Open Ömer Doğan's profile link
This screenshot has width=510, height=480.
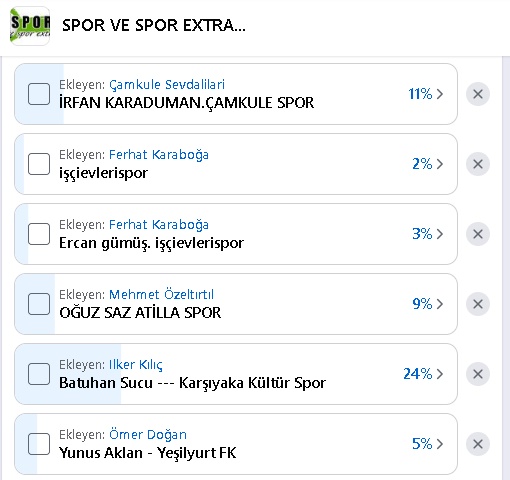[148, 435]
